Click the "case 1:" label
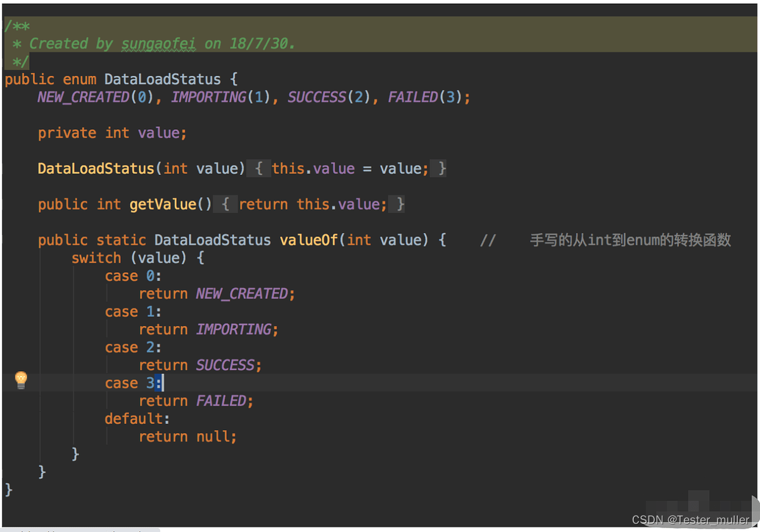 tap(134, 312)
